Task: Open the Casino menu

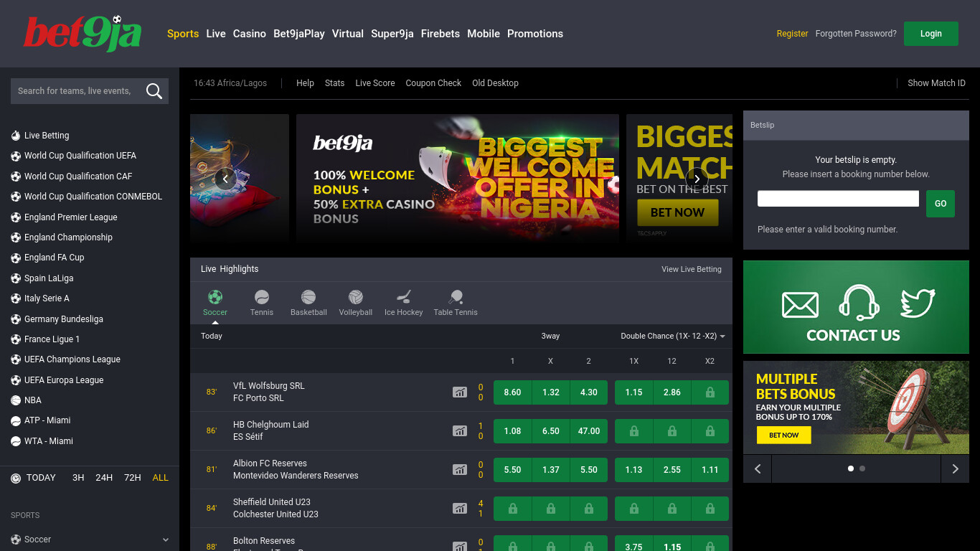Action: coord(250,34)
